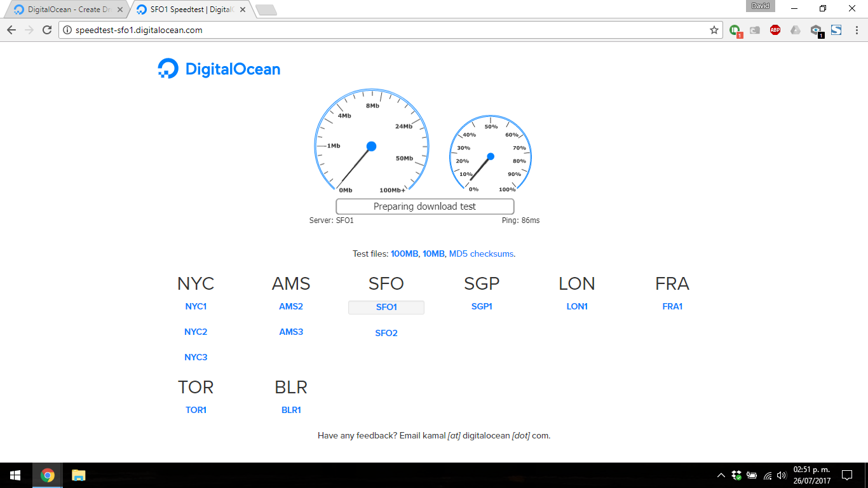Open File Explorer from the taskbar
The image size is (868, 488).
click(x=78, y=475)
